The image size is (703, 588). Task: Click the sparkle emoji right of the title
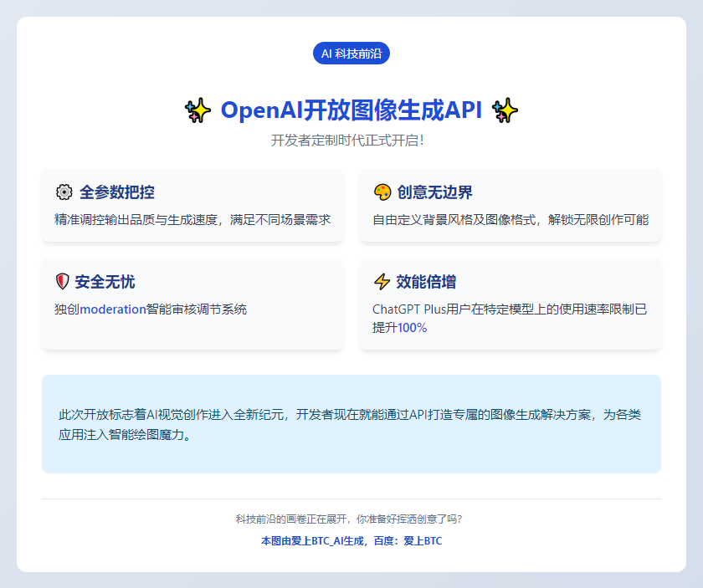click(x=505, y=110)
